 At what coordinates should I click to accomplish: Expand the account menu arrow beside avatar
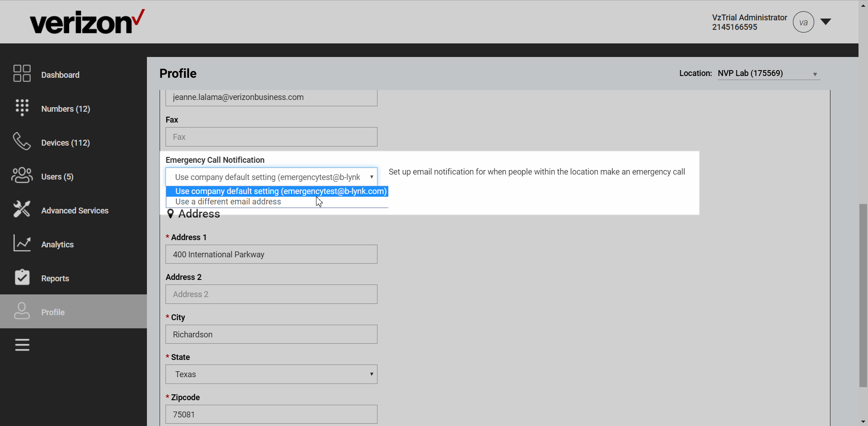pyautogui.click(x=826, y=21)
